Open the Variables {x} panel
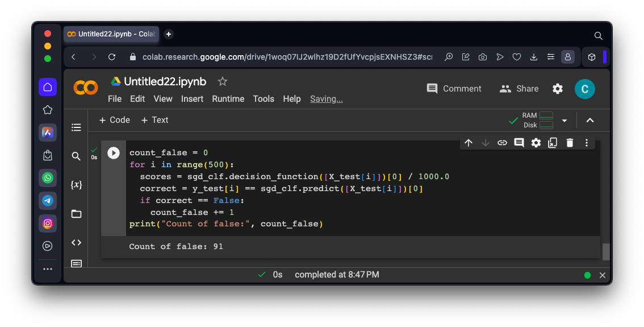Screen dimensions: 644x327 pyautogui.click(x=76, y=184)
